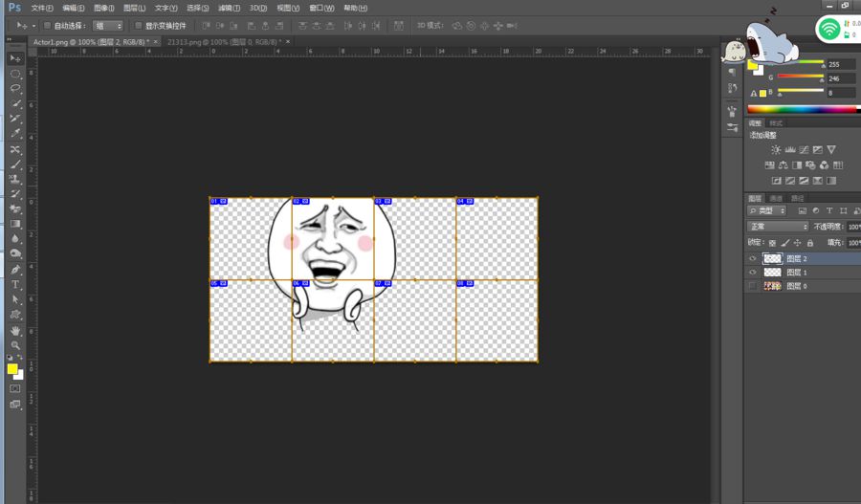The width and height of the screenshot is (861, 504).
Task: Close the Actor1.png document tab
Action: coord(155,42)
